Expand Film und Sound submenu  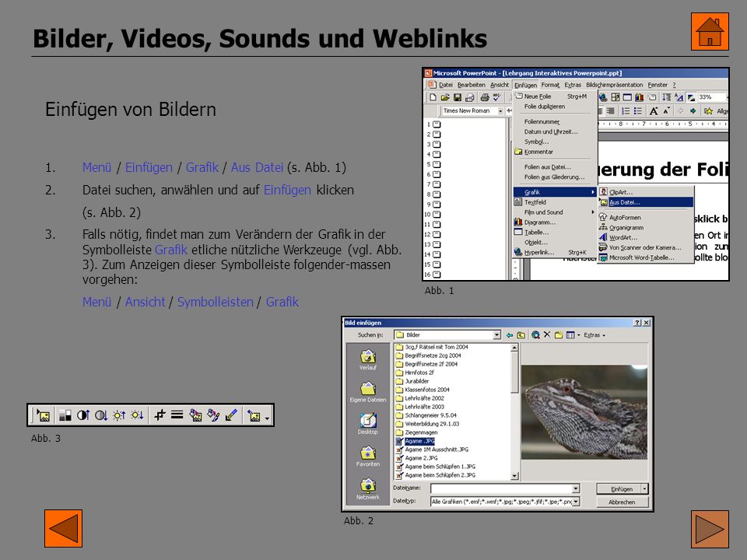click(x=555, y=212)
